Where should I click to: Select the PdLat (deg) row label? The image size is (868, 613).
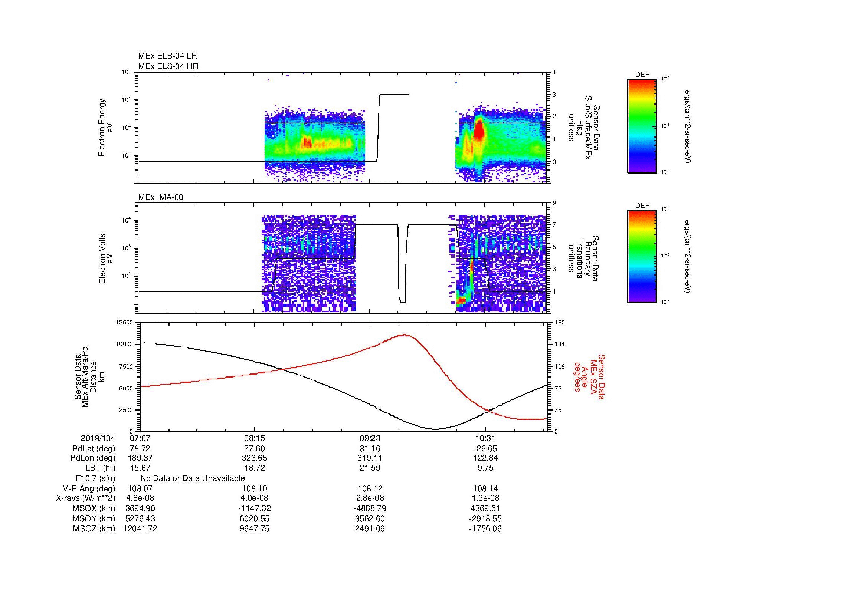[x=94, y=449]
